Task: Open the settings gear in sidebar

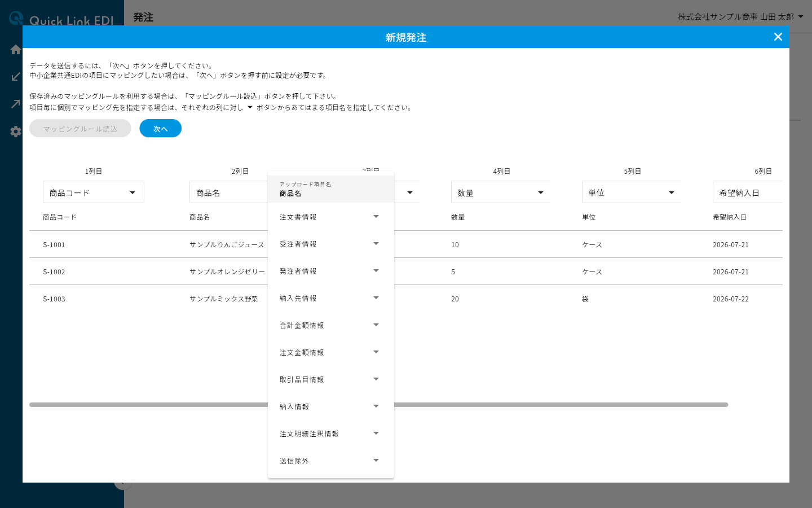Action: [x=16, y=132]
